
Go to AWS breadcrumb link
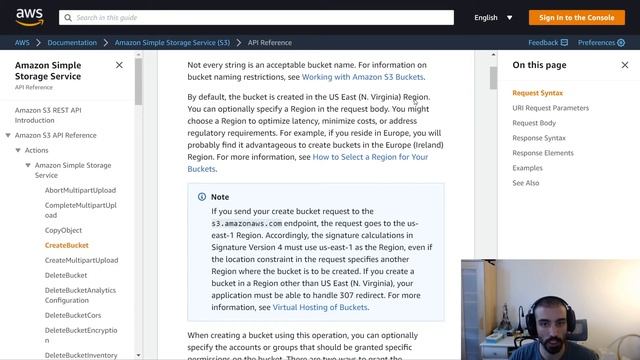click(x=22, y=42)
